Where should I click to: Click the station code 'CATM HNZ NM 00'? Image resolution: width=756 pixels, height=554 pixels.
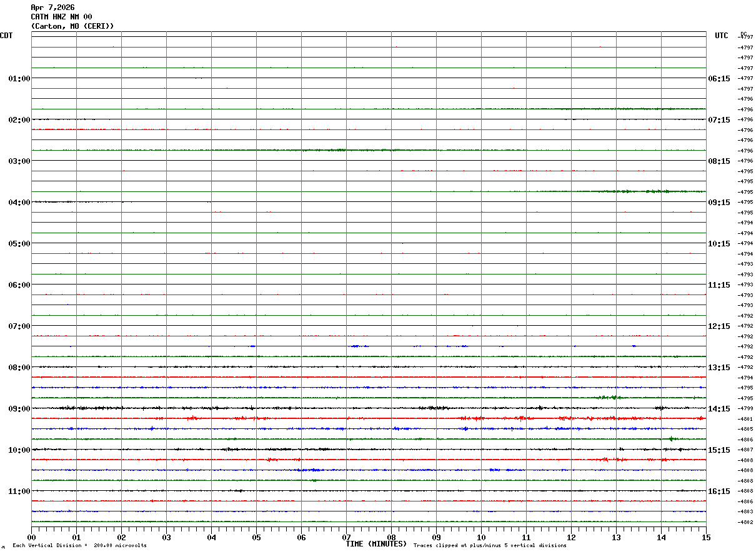(61, 17)
